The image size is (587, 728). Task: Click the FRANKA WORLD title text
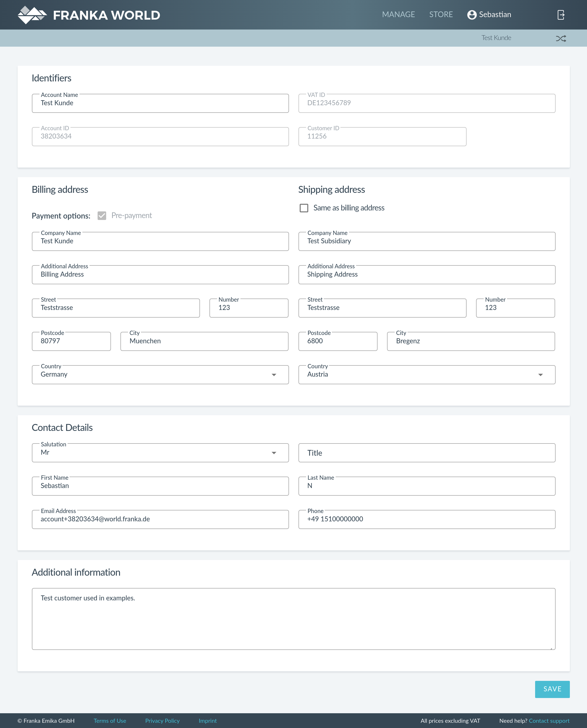[x=106, y=15]
